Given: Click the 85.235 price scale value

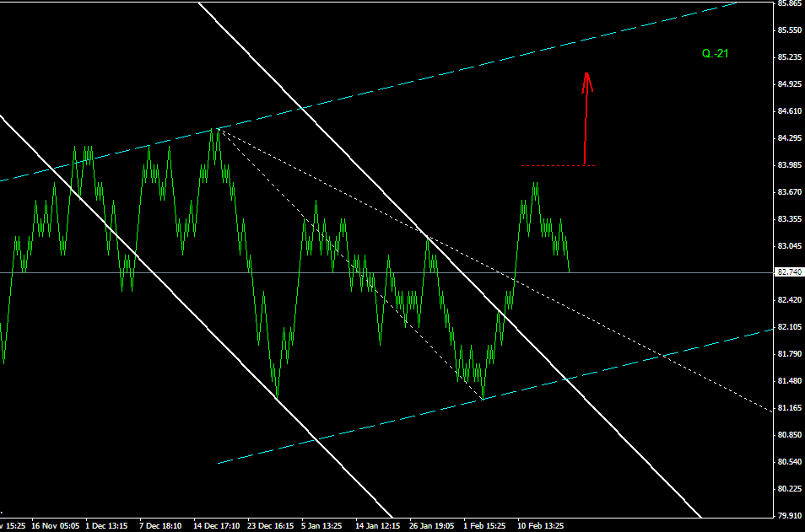Looking at the screenshot, I should click(x=790, y=57).
